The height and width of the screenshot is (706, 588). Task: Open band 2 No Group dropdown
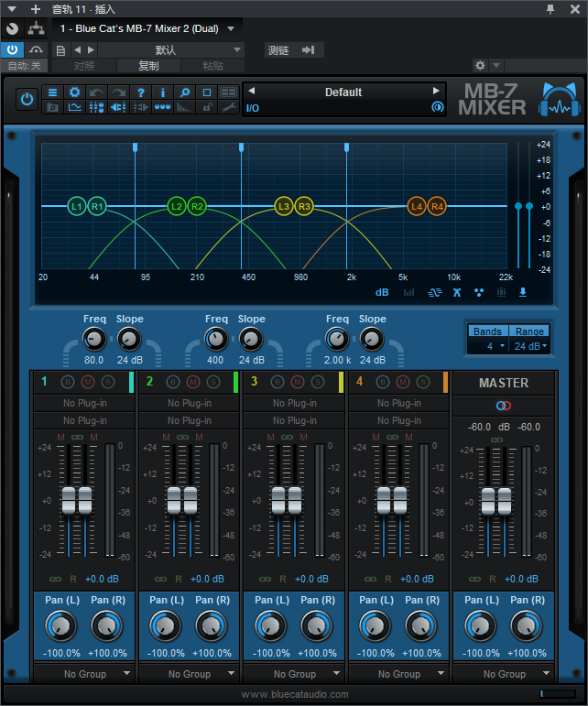coord(189,674)
